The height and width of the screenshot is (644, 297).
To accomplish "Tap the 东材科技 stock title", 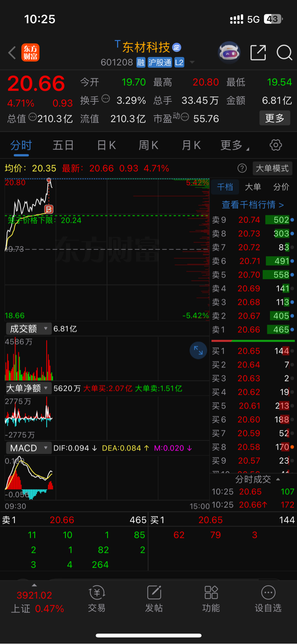I will pos(146,47).
